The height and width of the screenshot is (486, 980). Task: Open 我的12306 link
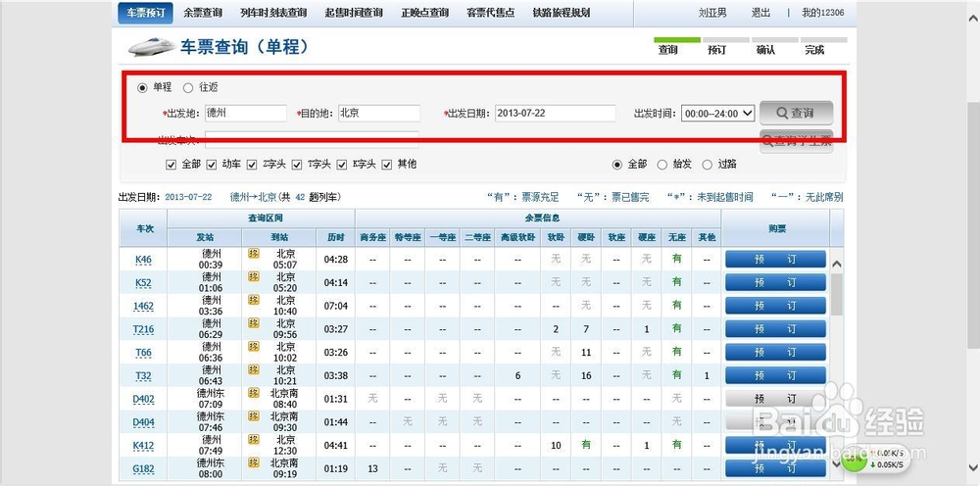(x=822, y=13)
